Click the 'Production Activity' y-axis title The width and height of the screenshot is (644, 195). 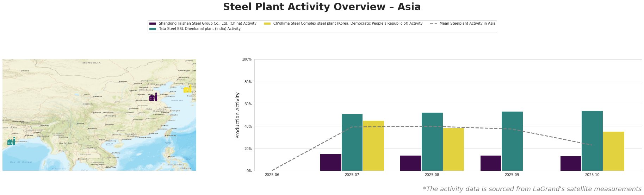pyautogui.click(x=238, y=115)
